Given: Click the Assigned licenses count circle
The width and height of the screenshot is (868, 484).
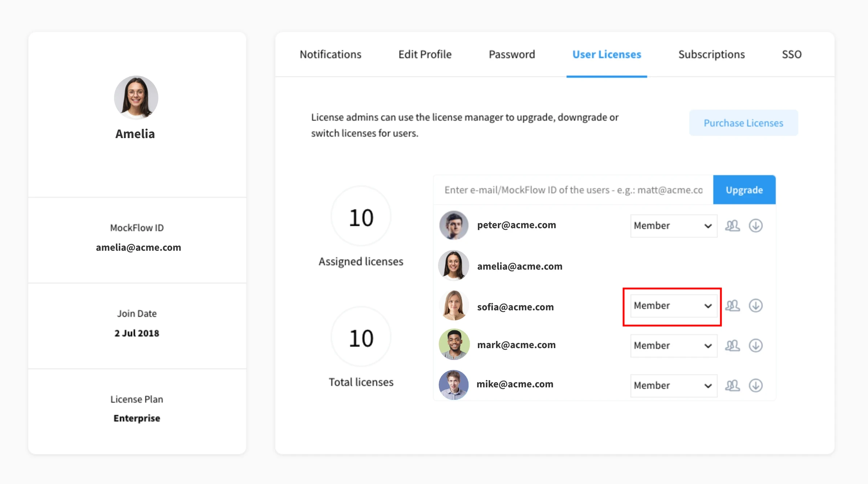Looking at the screenshot, I should coord(361,217).
